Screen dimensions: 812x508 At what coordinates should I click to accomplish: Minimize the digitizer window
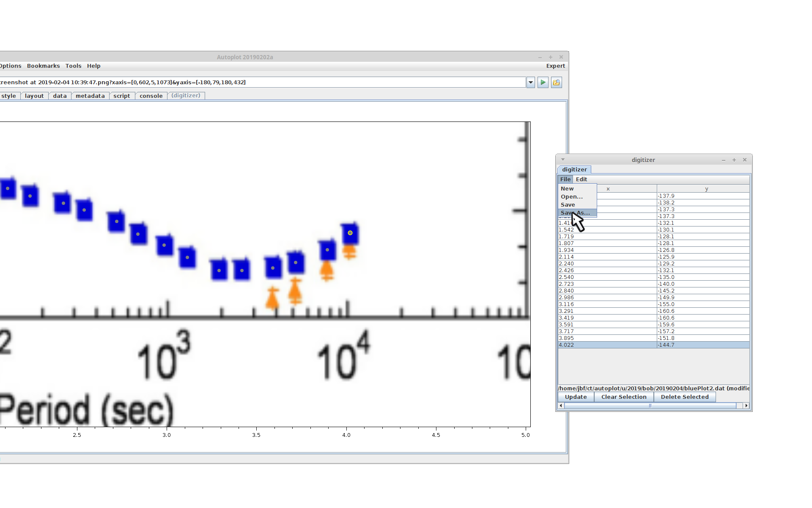click(x=724, y=160)
